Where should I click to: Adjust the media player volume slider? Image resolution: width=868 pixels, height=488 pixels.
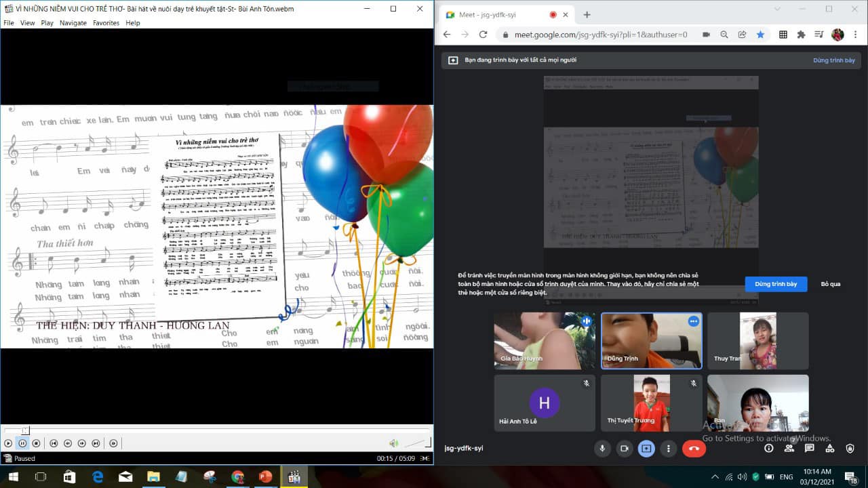[x=417, y=443]
